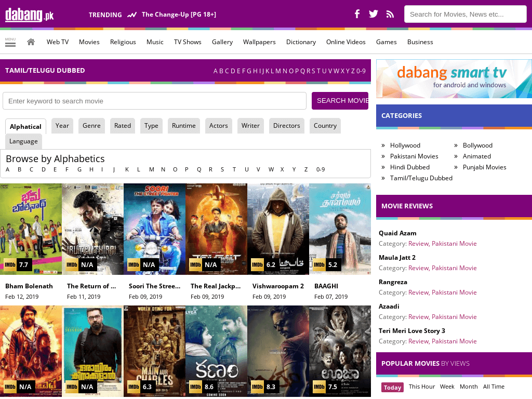532x399 pixels.
Task: Jump to letter Z in header alphabet
Action: point(353,71)
